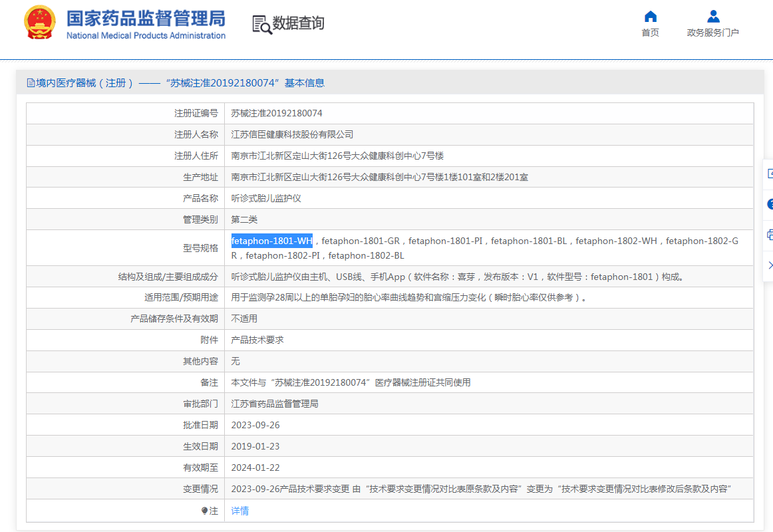The width and height of the screenshot is (773, 532).
Task: Open the help question mark icon
Action: [770, 204]
